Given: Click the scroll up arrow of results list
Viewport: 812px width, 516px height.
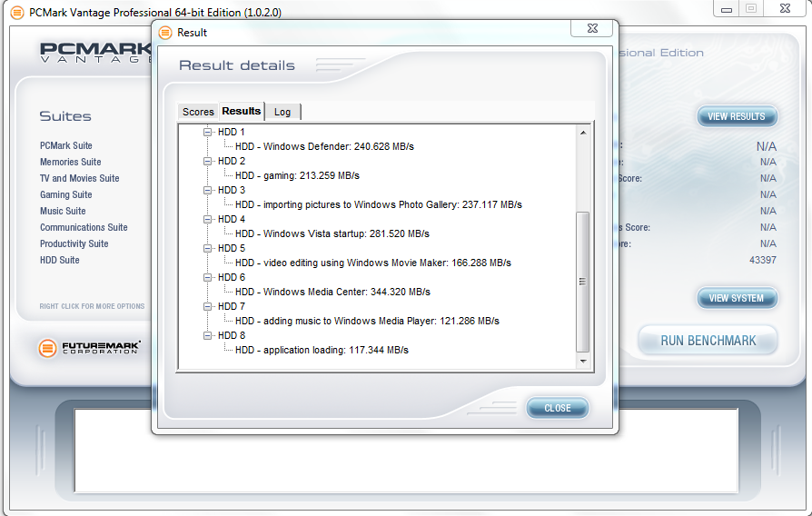Looking at the screenshot, I should pos(583,133).
